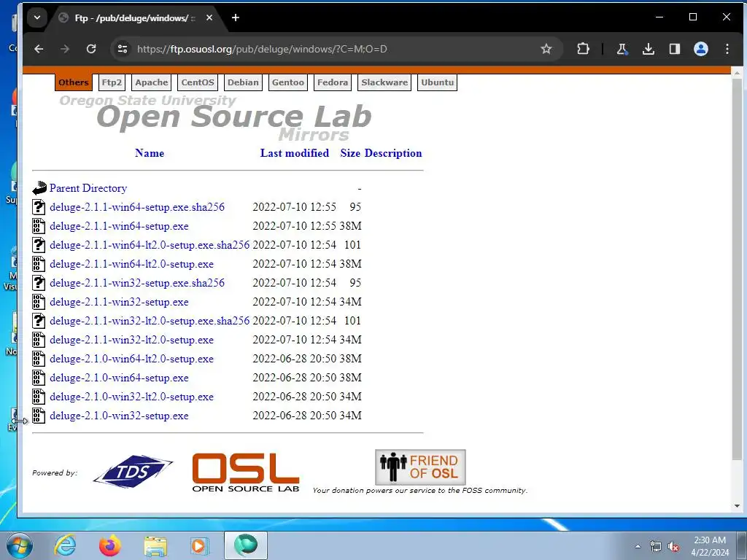Click the Friend of OSL donation badge
This screenshot has width=747, height=560.
(x=420, y=467)
